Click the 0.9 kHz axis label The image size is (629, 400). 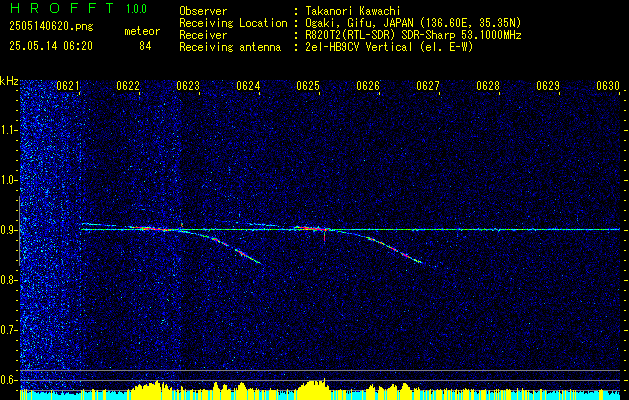8,230
